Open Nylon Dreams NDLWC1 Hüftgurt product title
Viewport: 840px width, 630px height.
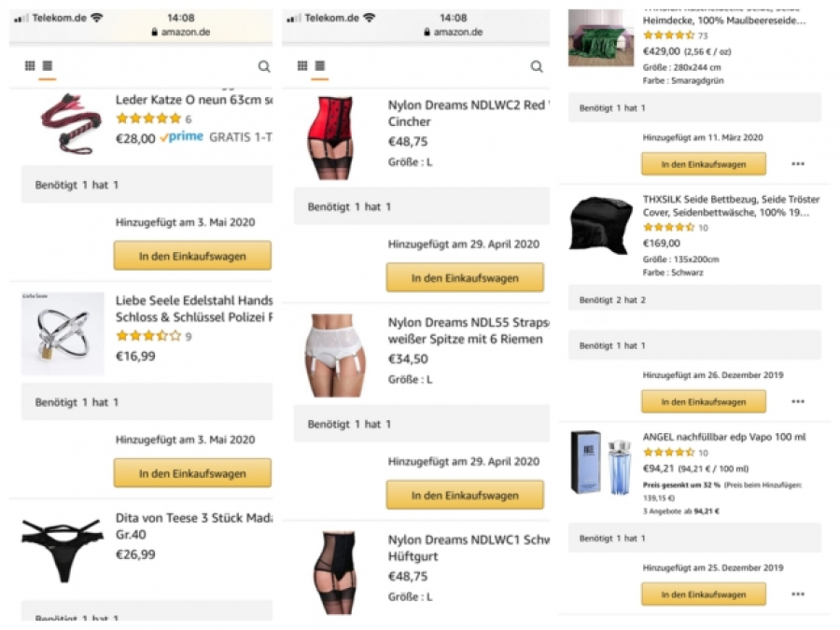click(x=467, y=547)
